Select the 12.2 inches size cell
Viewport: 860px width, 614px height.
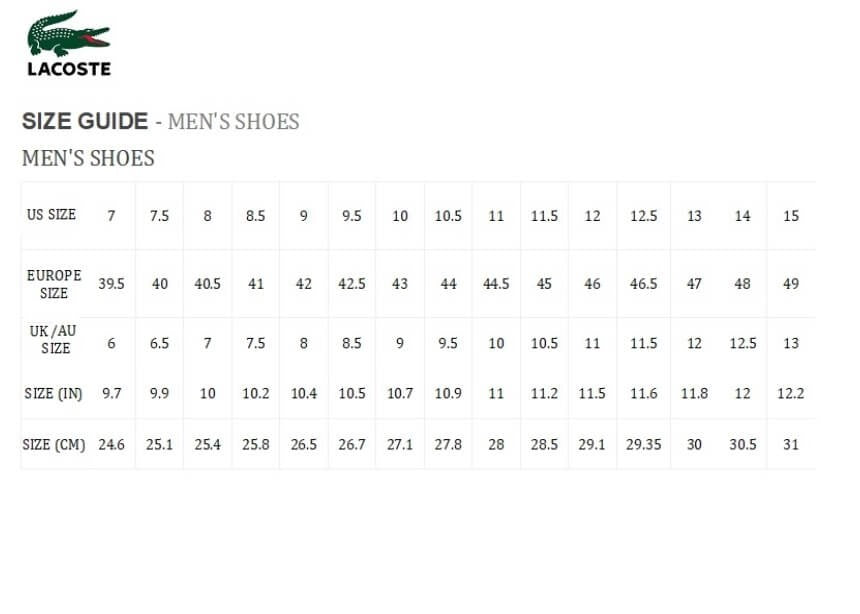791,394
